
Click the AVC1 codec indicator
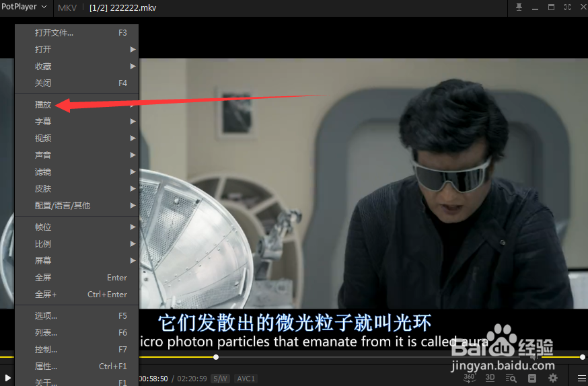coord(246,379)
